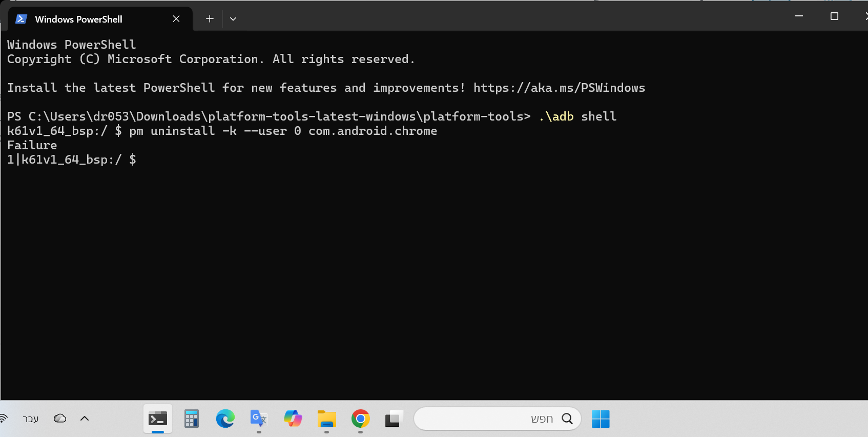Open a new terminal tab
This screenshot has height=437, width=868.
click(x=210, y=19)
